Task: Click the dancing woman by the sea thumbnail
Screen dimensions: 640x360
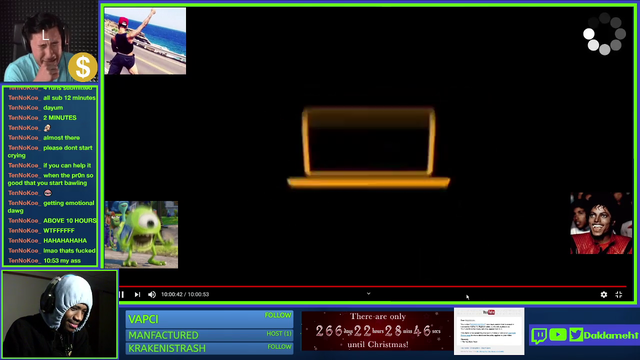Action: tap(145, 41)
